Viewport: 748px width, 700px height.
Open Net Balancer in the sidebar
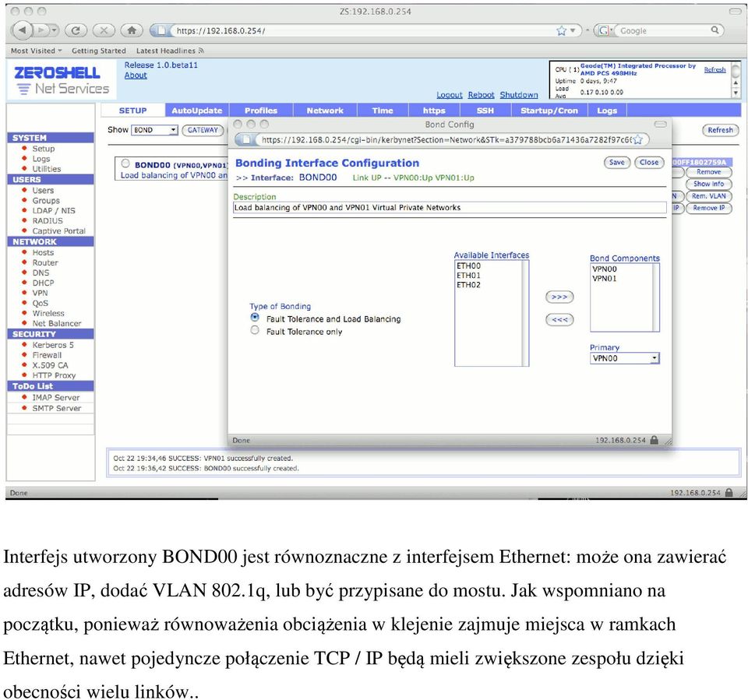click(57, 323)
